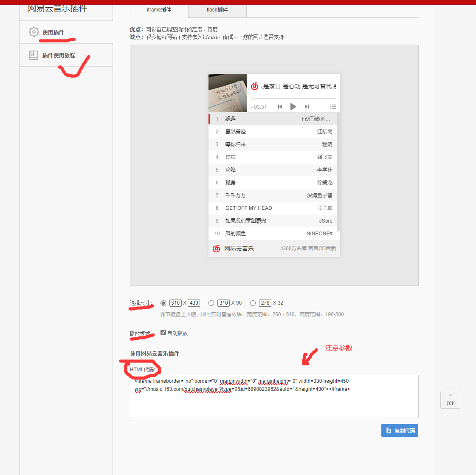Viewport: 476px width, 475px height.
Task: Click the NetEase Cloud Music logo in player
Action: coord(254,86)
